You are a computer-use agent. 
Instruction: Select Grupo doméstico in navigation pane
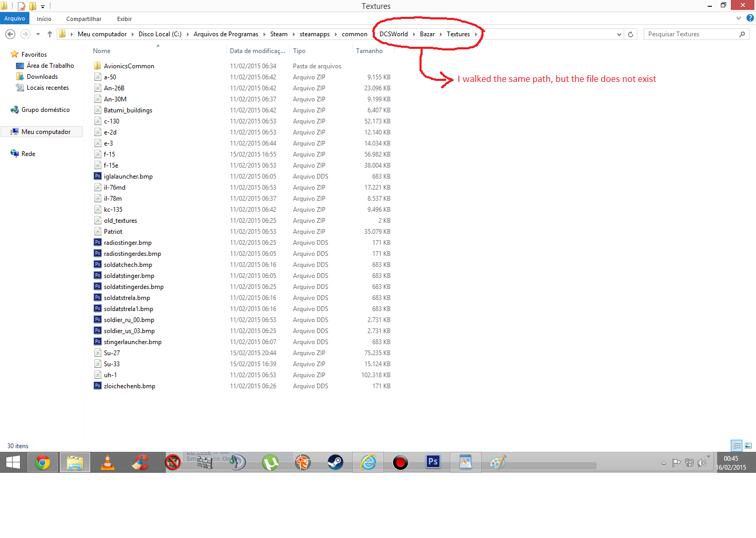pyautogui.click(x=45, y=110)
